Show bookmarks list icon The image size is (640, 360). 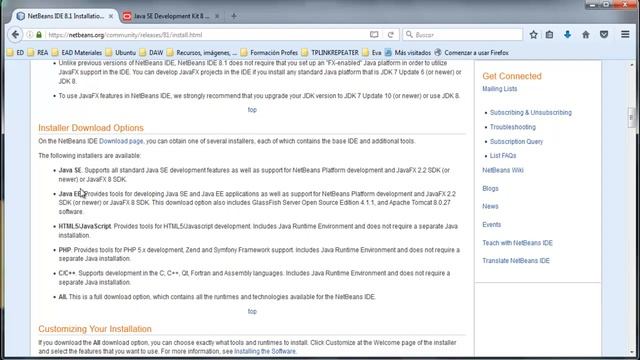[x=549, y=35]
